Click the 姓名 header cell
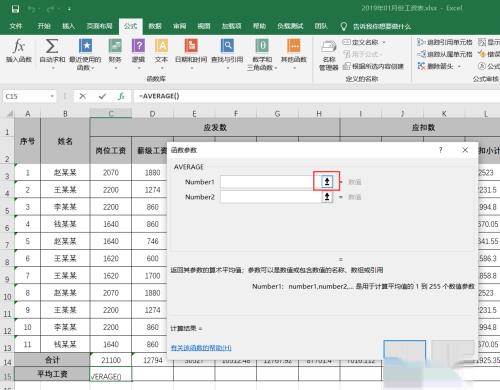The height and width of the screenshot is (390, 500). (x=65, y=141)
